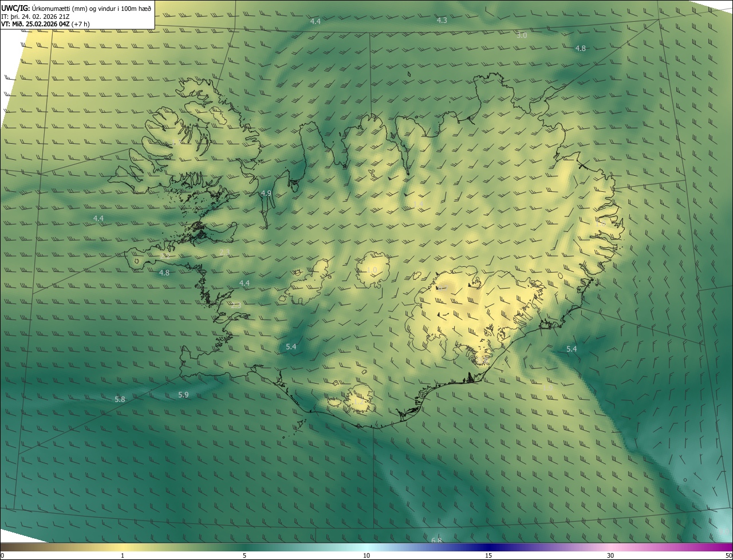Click the colorbar tick label 10
Viewport: 733px width, 560px height.
pos(366,555)
